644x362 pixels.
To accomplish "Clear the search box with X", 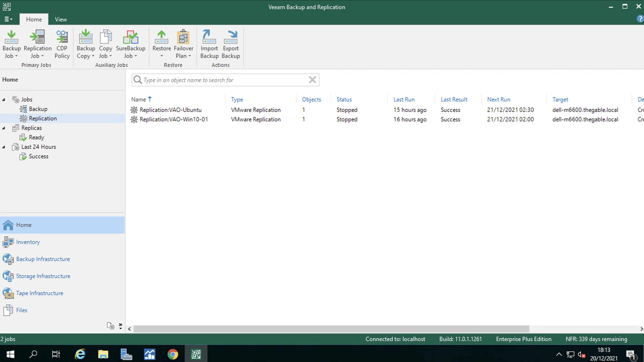I will coord(313,80).
